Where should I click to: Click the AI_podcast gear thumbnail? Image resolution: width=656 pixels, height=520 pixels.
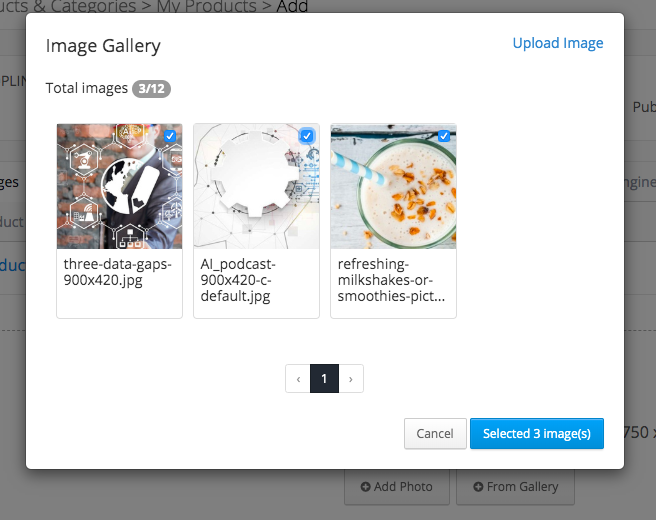click(256, 186)
